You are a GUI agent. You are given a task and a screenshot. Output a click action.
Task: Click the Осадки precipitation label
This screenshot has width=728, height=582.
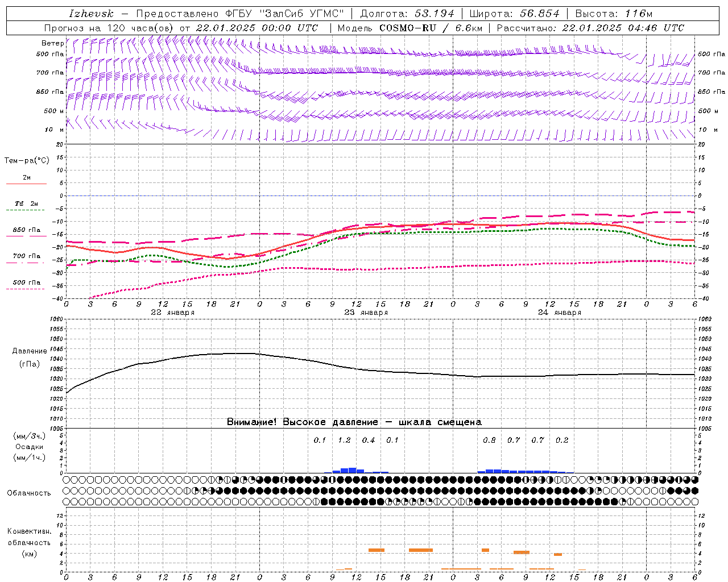click(x=29, y=447)
